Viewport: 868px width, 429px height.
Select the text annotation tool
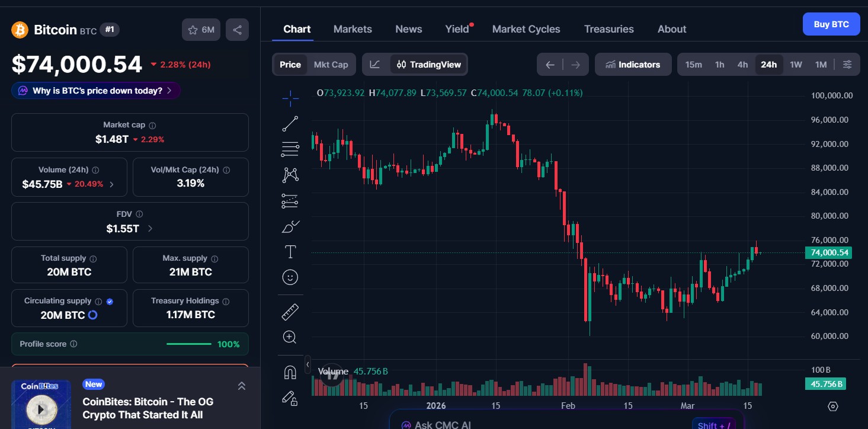coord(290,251)
